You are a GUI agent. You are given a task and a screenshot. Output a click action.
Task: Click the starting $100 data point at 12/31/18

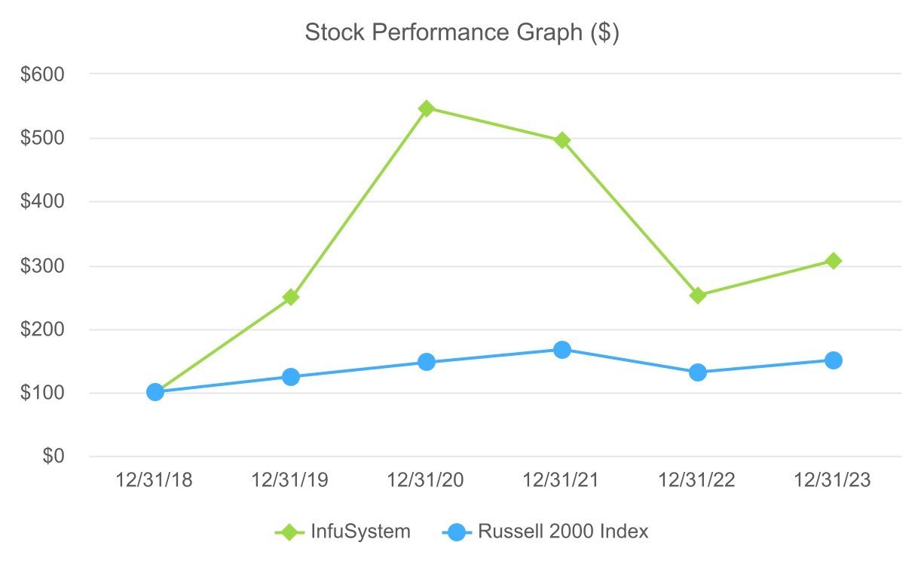click(155, 392)
